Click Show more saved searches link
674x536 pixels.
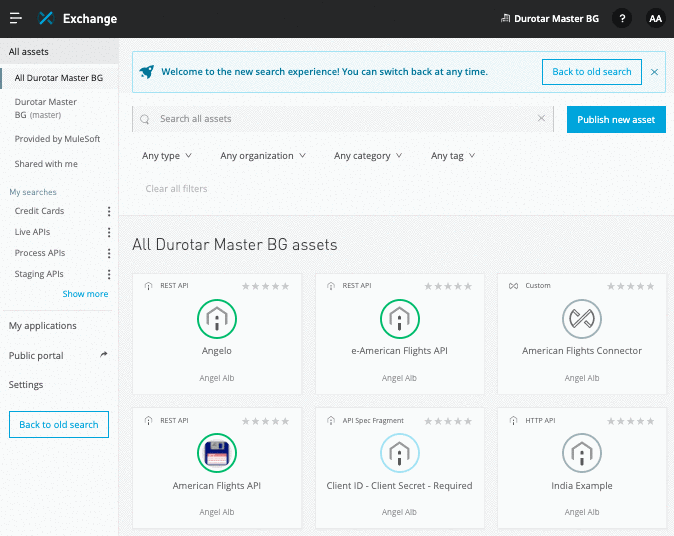click(85, 294)
